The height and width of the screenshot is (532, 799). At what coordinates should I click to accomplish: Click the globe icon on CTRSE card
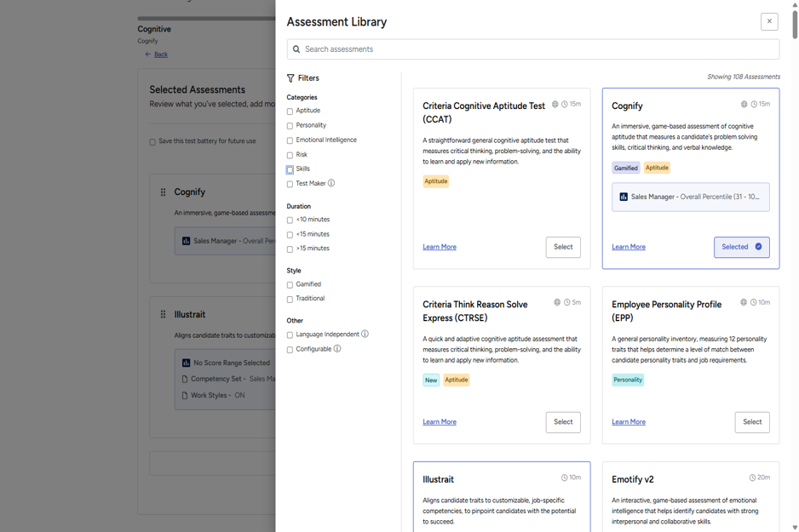pyautogui.click(x=557, y=302)
